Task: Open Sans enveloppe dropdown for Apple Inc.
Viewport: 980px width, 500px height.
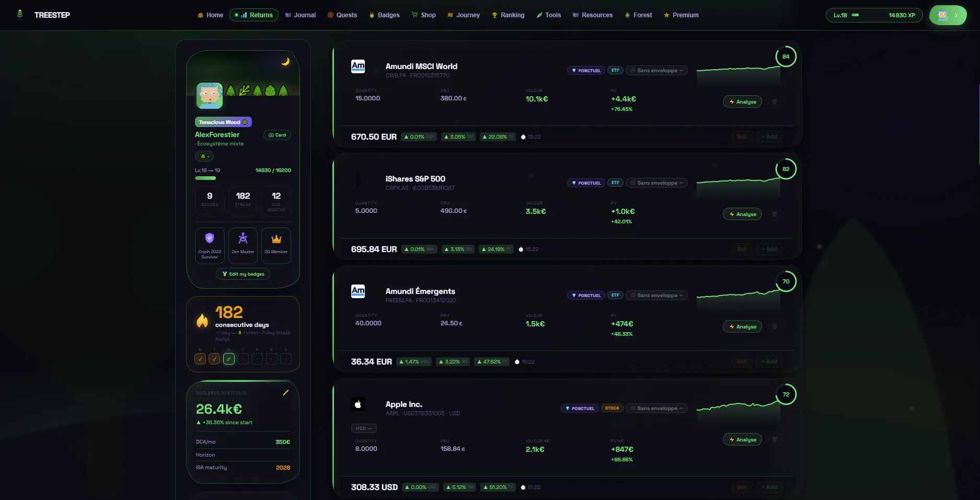Action: pyautogui.click(x=657, y=408)
